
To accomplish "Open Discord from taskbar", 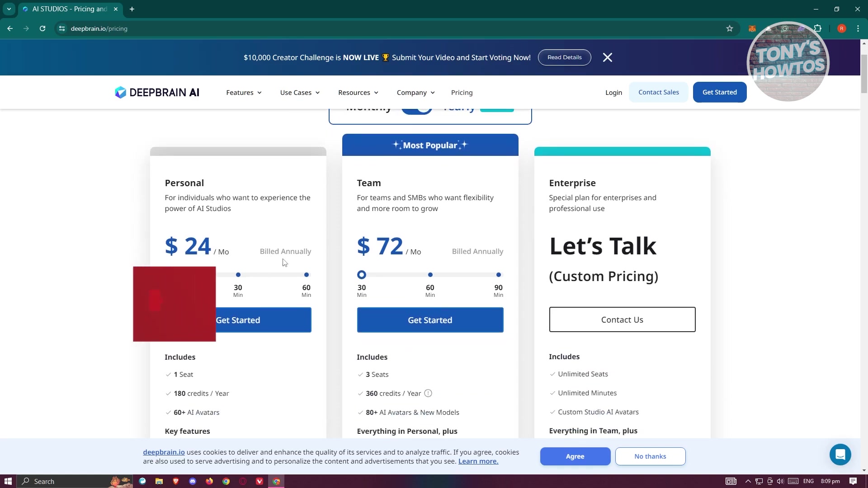I will pyautogui.click(x=193, y=481).
